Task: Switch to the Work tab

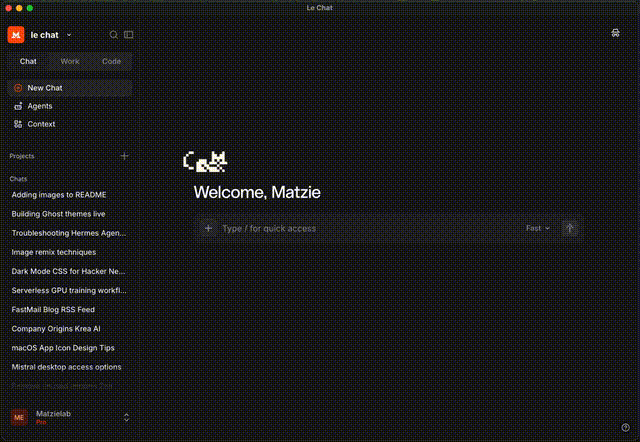Action: pyautogui.click(x=70, y=61)
